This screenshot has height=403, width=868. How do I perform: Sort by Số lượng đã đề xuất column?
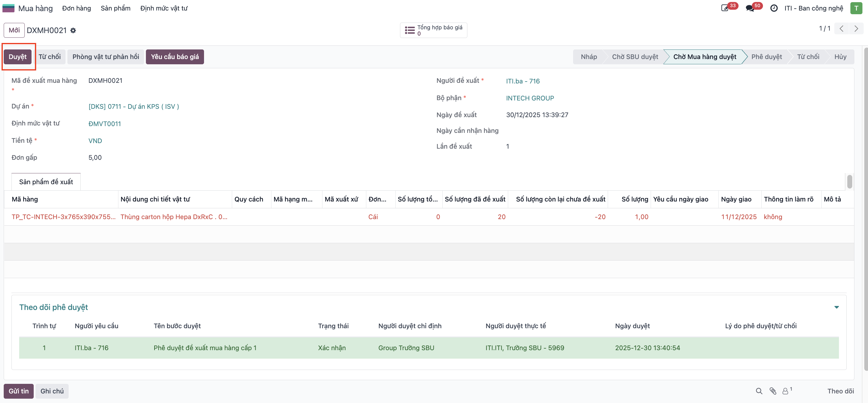475,199
